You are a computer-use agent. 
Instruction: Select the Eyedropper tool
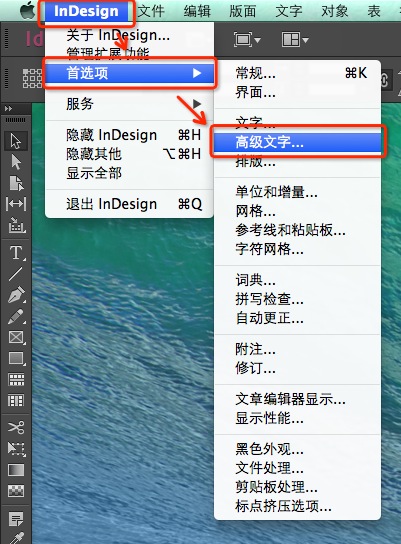coord(16,538)
